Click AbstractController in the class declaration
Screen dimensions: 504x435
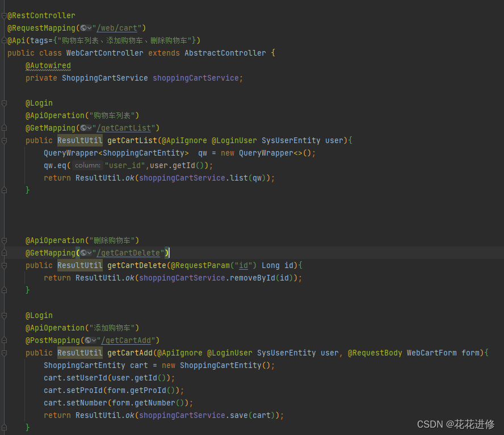[x=225, y=53]
